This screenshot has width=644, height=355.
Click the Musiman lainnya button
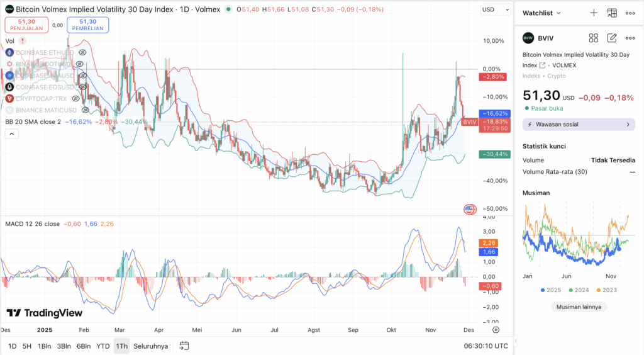[x=578, y=307]
